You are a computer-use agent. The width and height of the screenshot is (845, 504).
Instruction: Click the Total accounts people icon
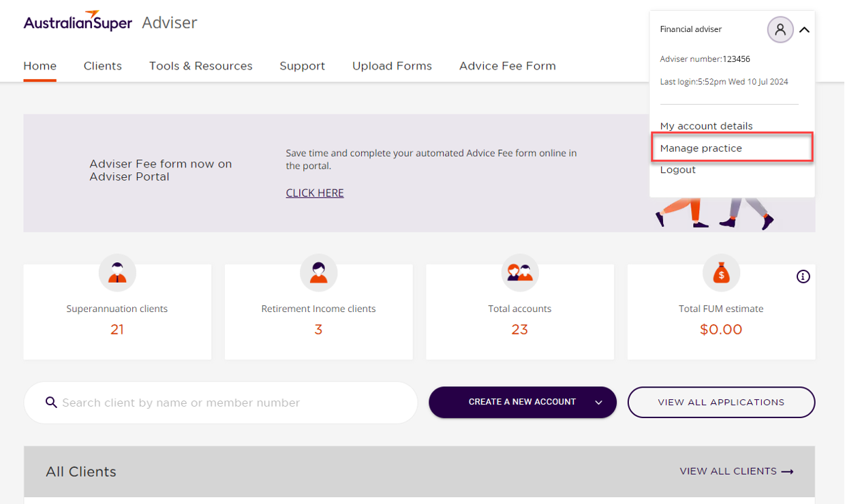tap(520, 272)
